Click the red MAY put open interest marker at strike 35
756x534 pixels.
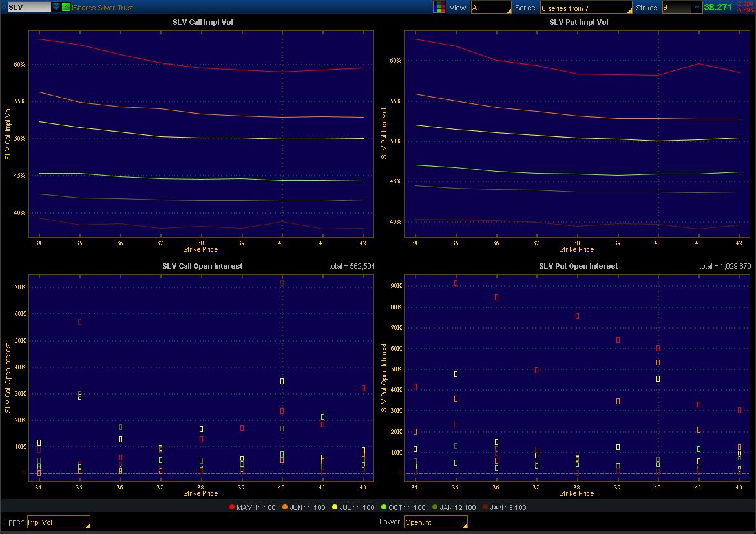(x=456, y=283)
